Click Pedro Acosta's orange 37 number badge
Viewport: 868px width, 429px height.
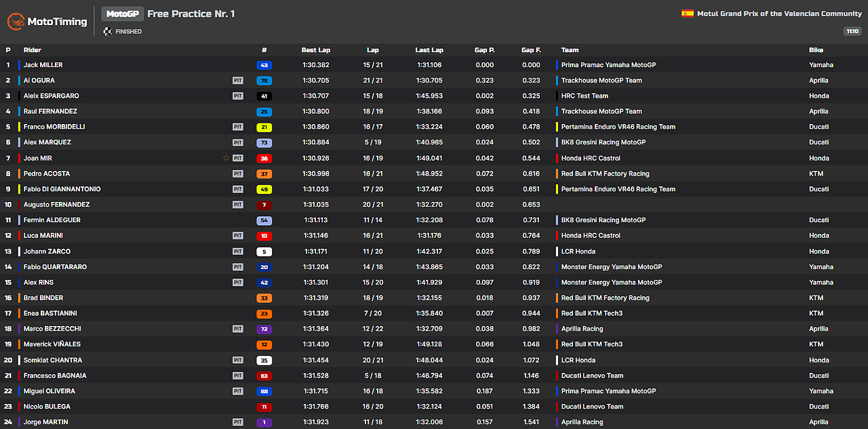264,173
